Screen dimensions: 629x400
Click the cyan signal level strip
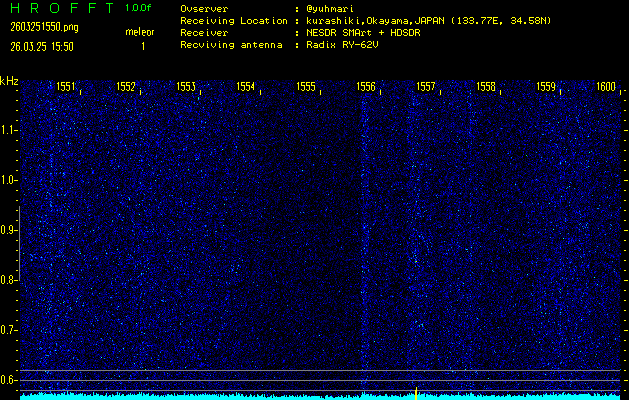click(x=320, y=397)
